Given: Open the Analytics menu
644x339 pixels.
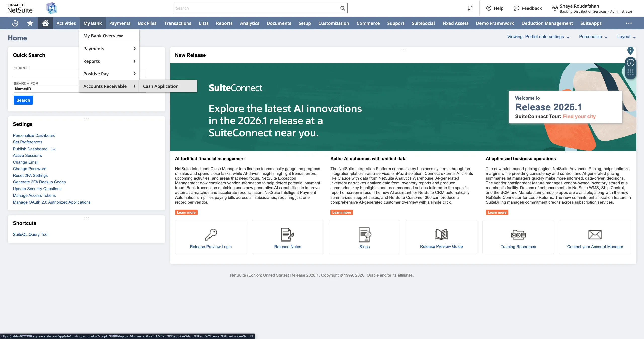Looking at the screenshot, I should [250, 23].
